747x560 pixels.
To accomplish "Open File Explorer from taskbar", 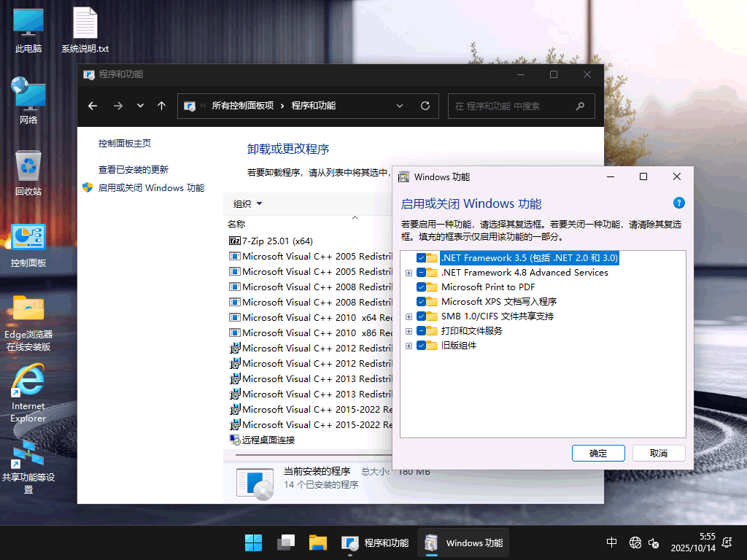I will [318, 542].
